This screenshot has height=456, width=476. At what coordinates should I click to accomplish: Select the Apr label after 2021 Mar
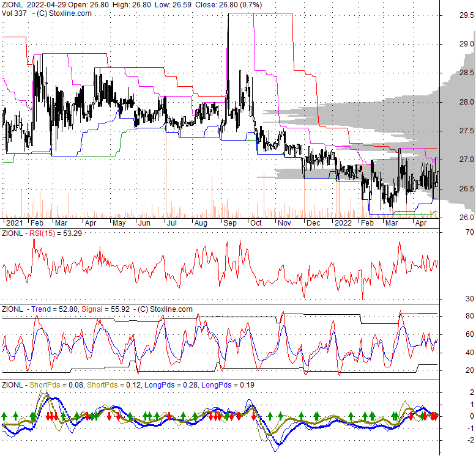[91, 223]
